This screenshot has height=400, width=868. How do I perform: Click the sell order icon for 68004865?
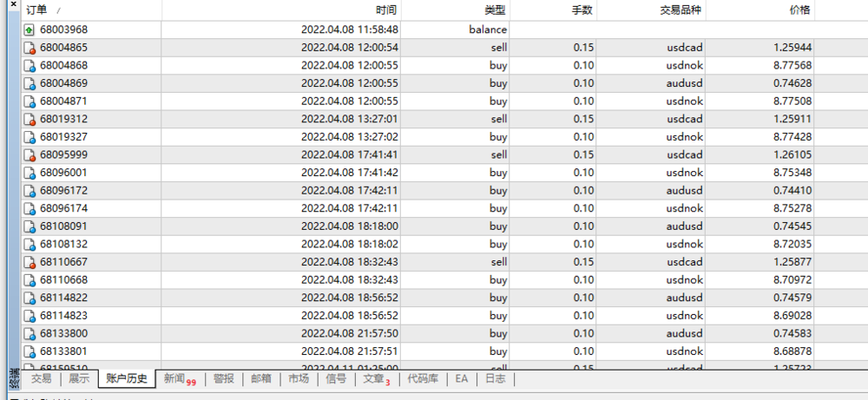[x=30, y=48]
